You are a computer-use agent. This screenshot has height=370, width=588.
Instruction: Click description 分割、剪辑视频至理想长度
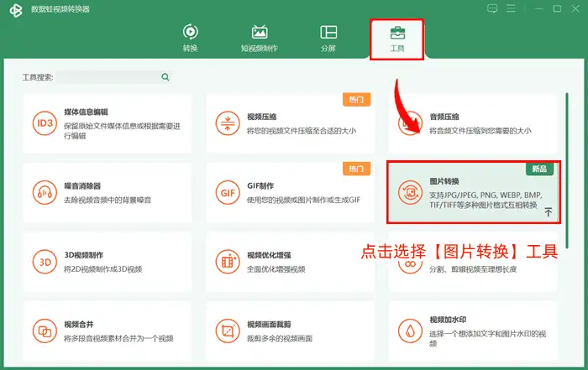(473, 269)
